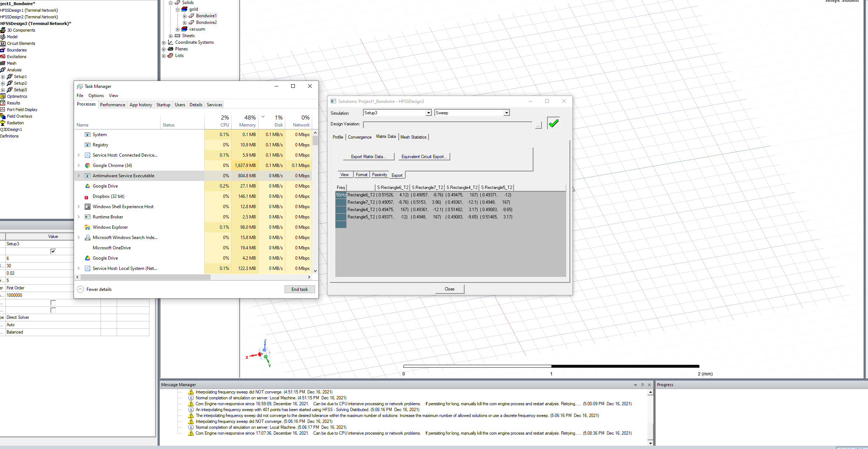868x449 pixels.
Task: Click the Boundaries icon in project tree
Action: tap(3, 50)
